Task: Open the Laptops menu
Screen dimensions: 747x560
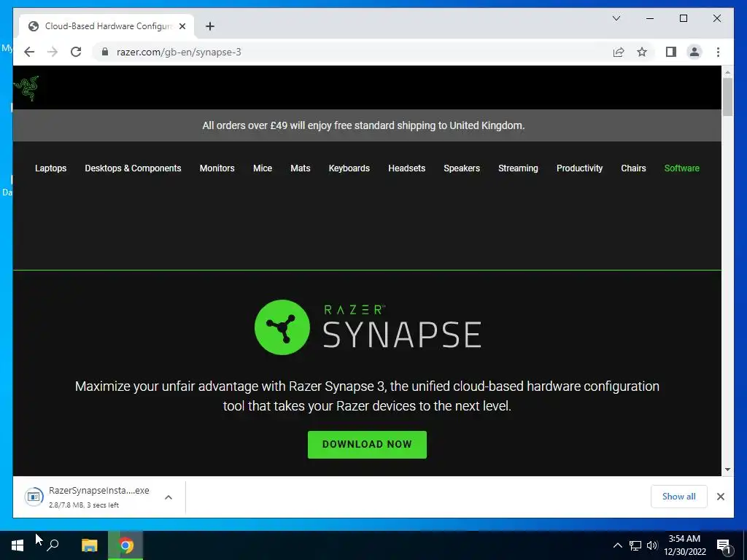Action: 50,168
